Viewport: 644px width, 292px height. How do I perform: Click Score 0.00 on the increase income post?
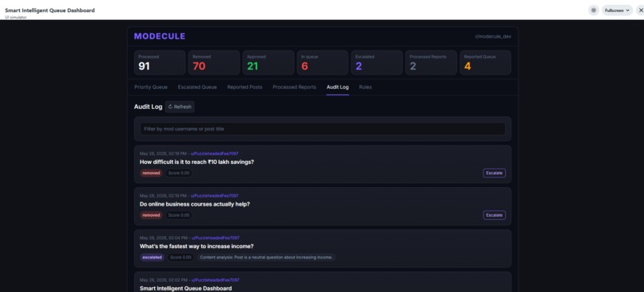[181, 258]
